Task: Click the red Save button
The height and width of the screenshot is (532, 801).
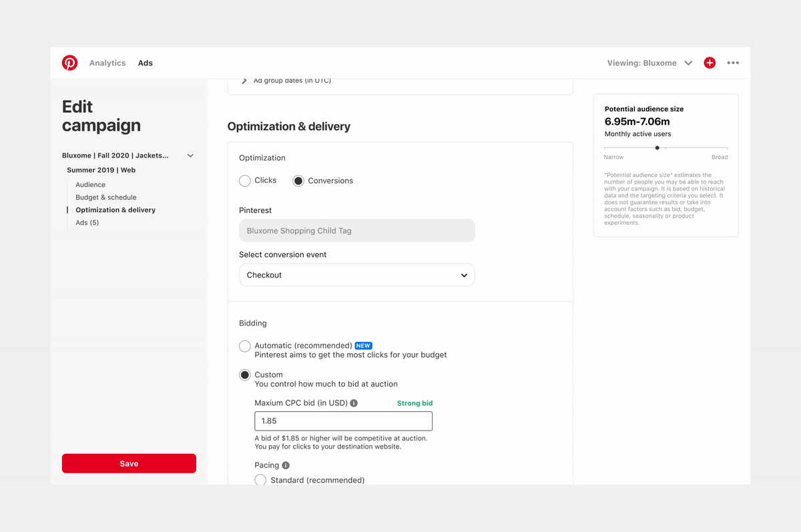Action: pyautogui.click(x=129, y=463)
